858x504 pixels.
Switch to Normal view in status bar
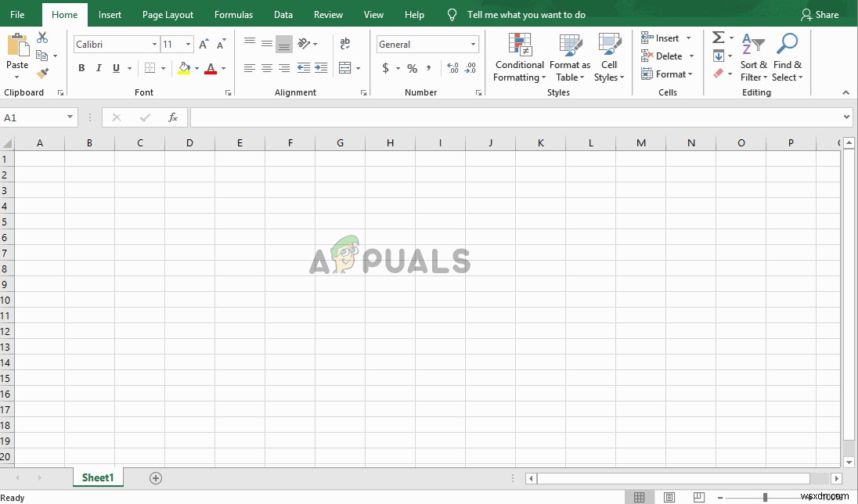coord(639,497)
